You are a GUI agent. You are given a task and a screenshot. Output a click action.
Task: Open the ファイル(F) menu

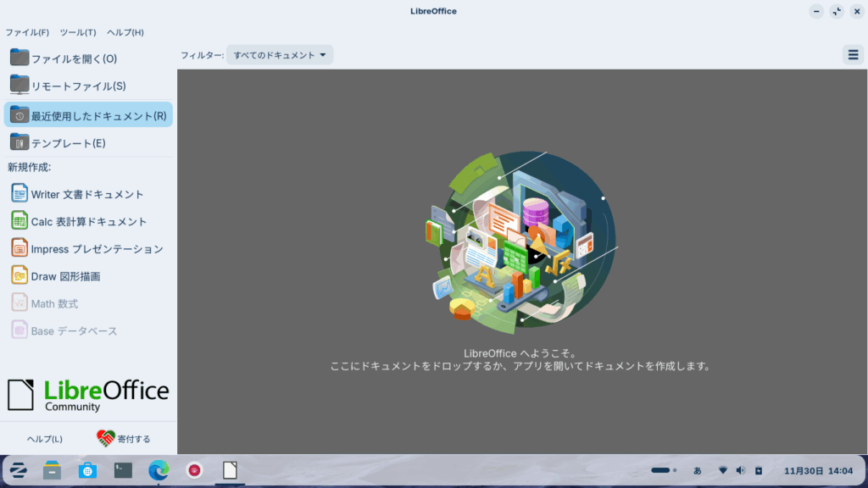click(x=27, y=32)
